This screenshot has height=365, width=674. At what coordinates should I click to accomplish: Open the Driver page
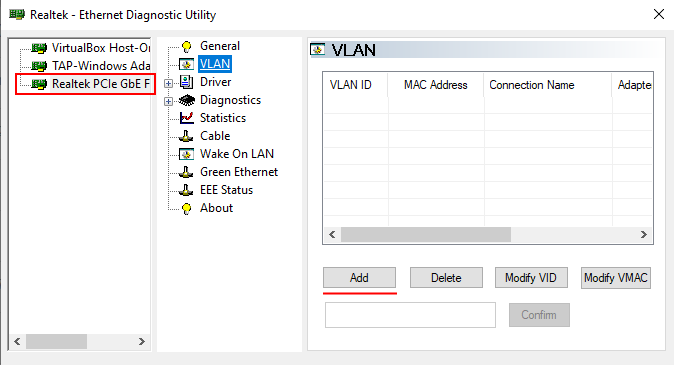(215, 82)
